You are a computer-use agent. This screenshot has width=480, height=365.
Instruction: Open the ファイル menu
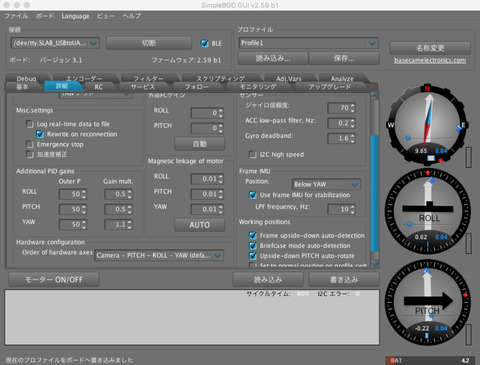[x=16, y=16]
